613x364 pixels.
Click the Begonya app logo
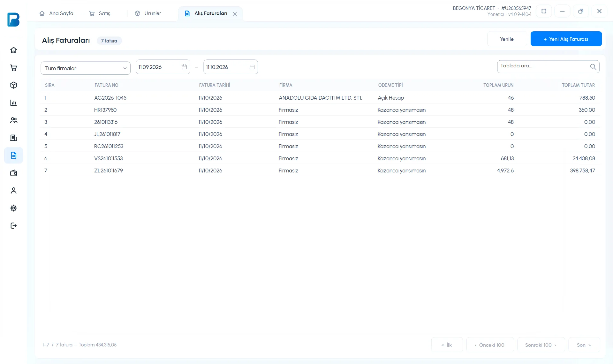click(x=13, y=19)
